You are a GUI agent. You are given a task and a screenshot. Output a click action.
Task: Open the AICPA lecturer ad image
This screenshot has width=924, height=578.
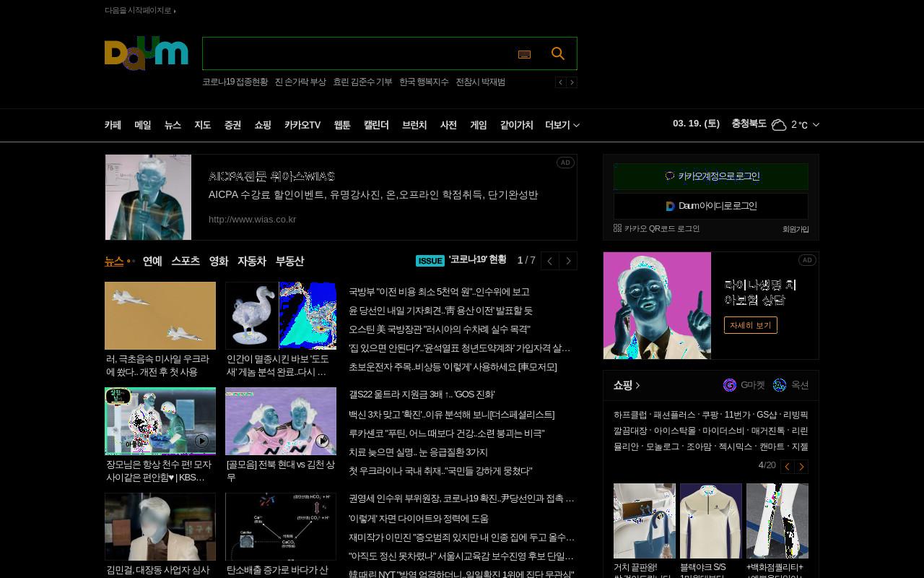[149, 197]
